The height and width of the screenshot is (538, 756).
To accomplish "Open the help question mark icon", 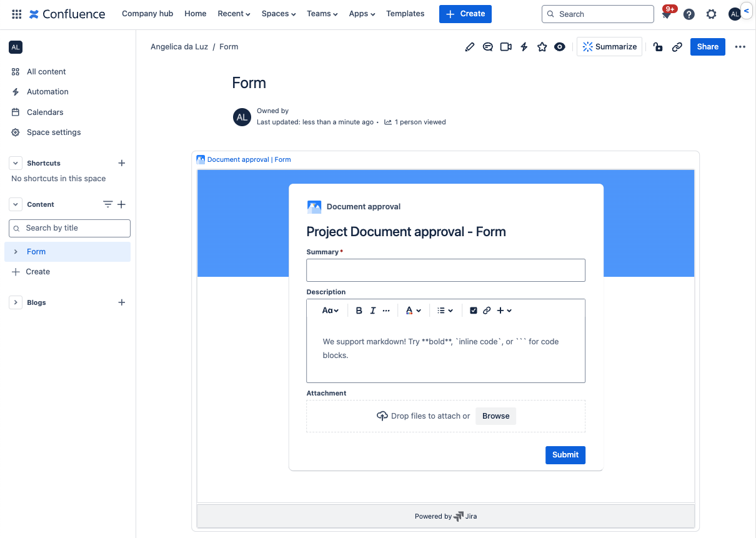I will point(689,14).
